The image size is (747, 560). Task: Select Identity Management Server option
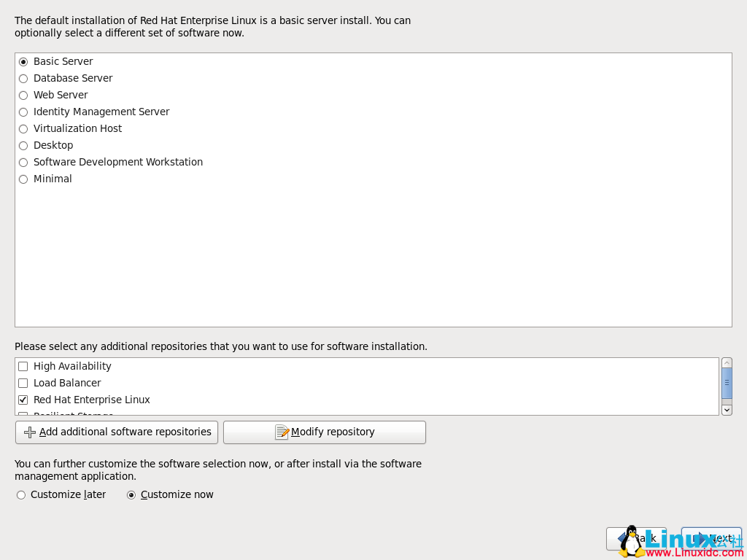(x=23, y=112)
